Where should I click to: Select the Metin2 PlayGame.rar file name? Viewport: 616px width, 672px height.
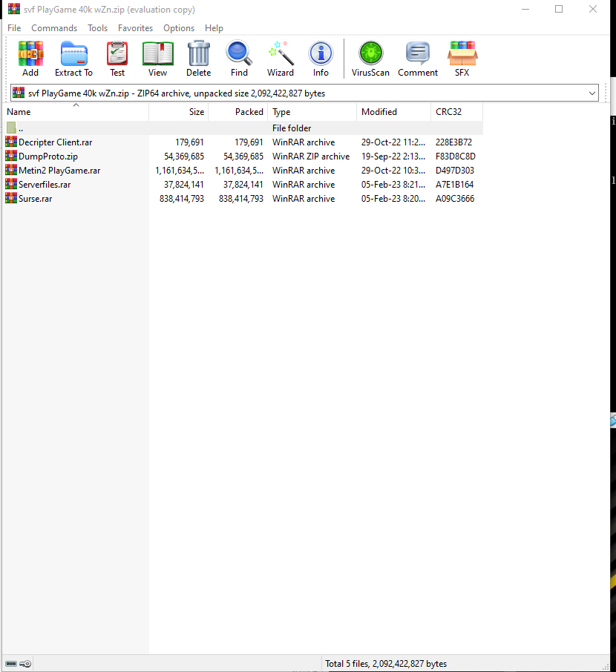point(59,170)
